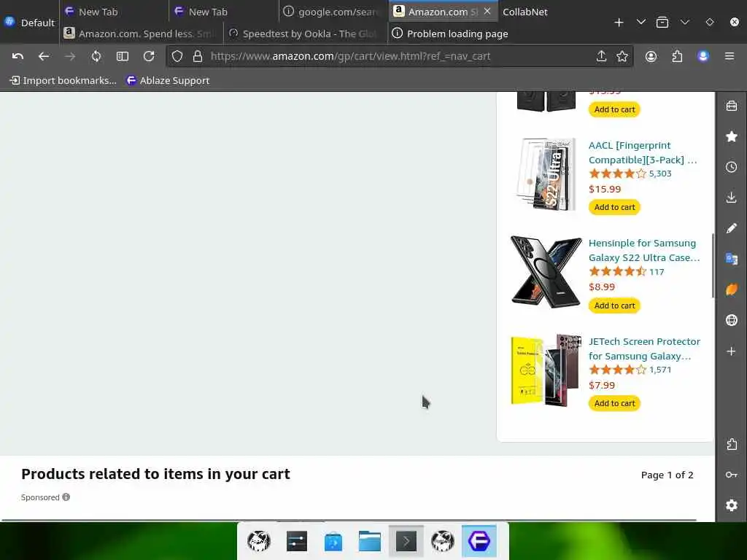
Task: Click the diamond window control icon
Action: coord(710,22)
